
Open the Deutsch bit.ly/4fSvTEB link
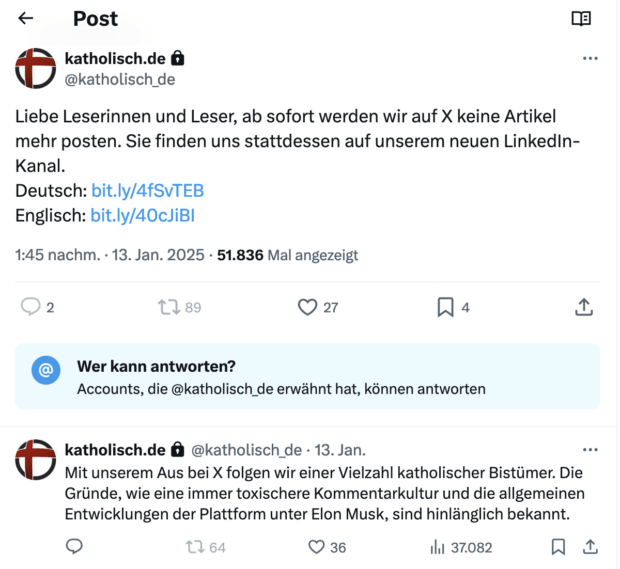pyautogui.click(x=148, y=190)
